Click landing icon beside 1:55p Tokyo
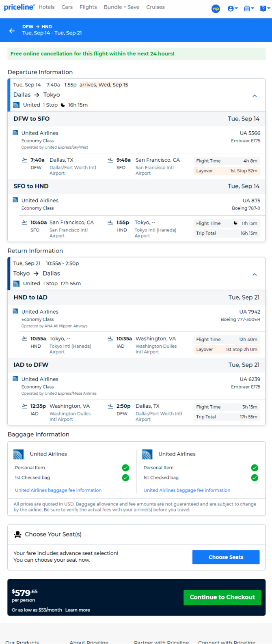 (x=110, y=223)
